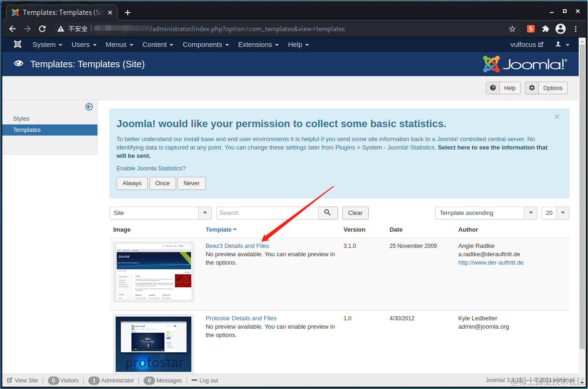Image resolution: width=588 pixels, height=389 pixels.
Task: Open the Help menu in the admin bar
Action: pyautogui.click(x=298, y=45)
